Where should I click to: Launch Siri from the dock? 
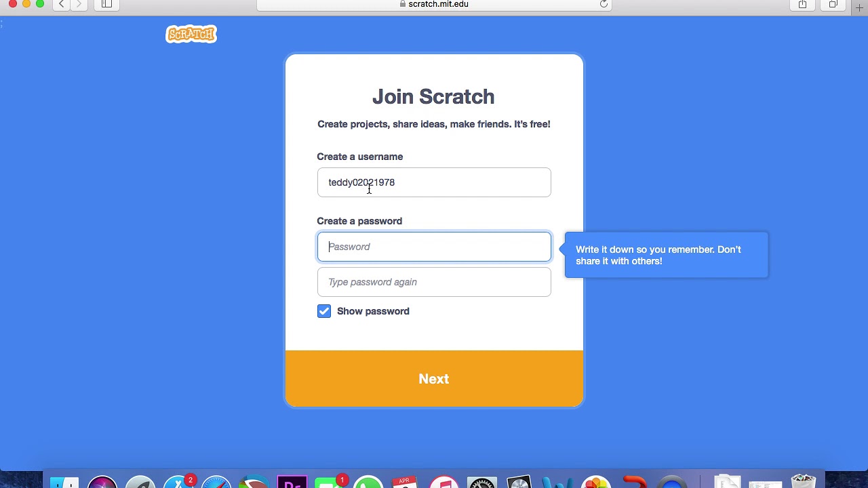102,483
